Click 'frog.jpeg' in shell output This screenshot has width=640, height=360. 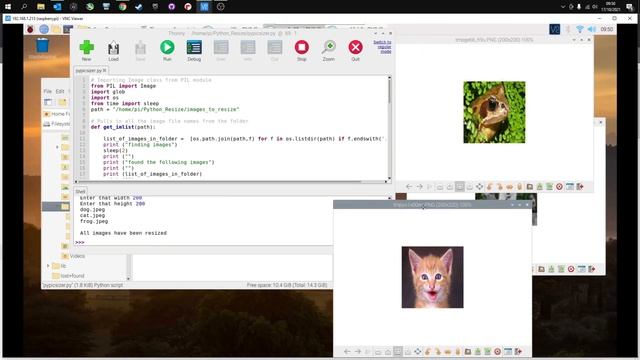tap(94, 221)
